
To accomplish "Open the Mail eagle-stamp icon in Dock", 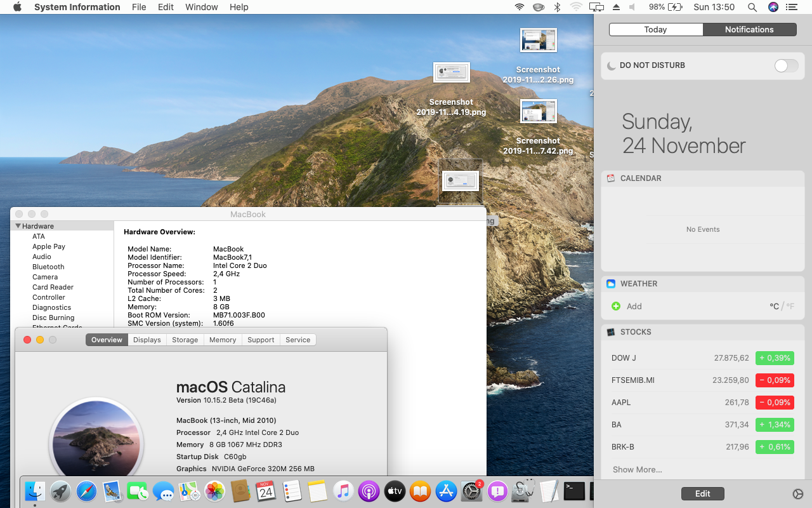I will point(112,491).
